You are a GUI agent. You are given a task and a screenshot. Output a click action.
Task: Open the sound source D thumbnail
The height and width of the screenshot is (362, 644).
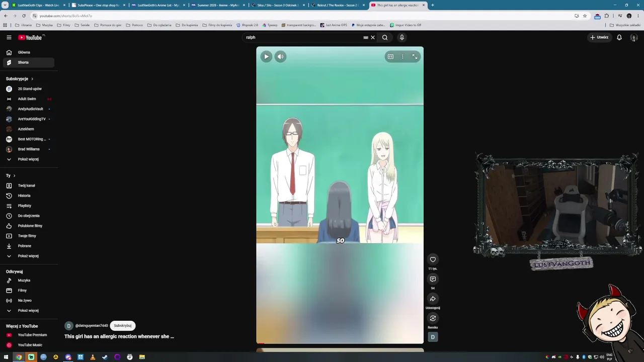tap(433, 337)
